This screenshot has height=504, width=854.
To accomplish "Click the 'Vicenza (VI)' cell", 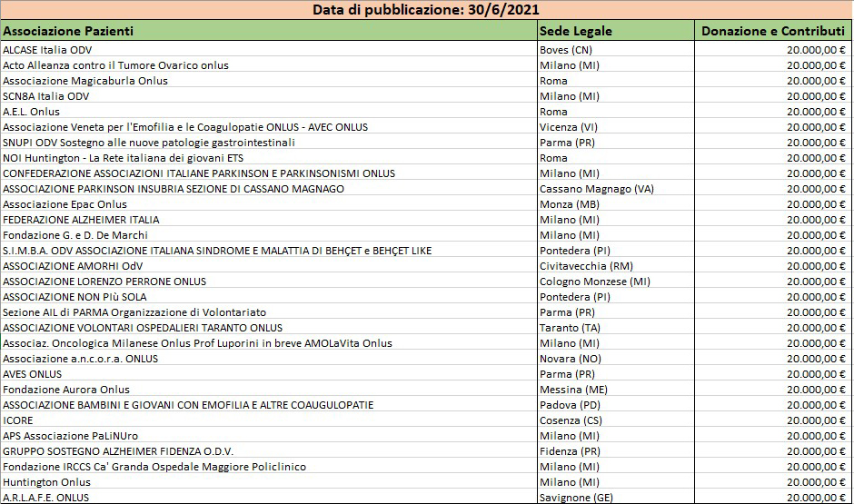I will (x=616, y=127).
